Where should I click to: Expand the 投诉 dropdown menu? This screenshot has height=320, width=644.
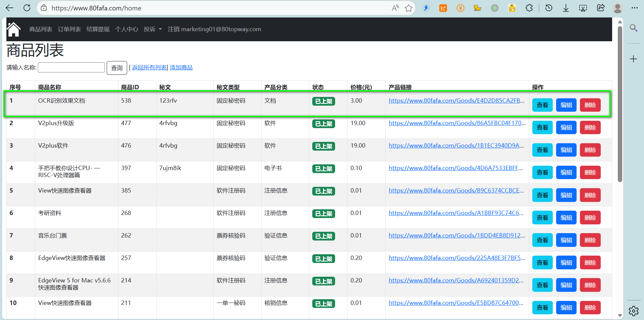click(153, 30)
